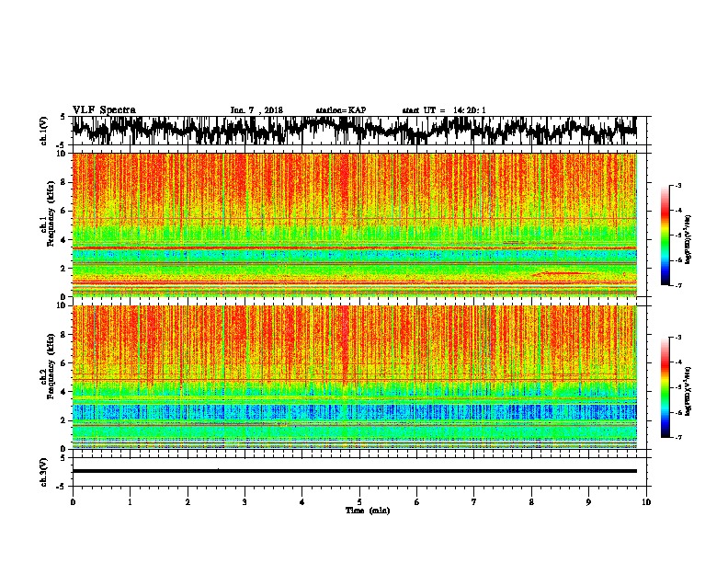Click the "Time (min)" axis label
The height and width of the screenshot is (563, 728).
(x=368, y=511)
